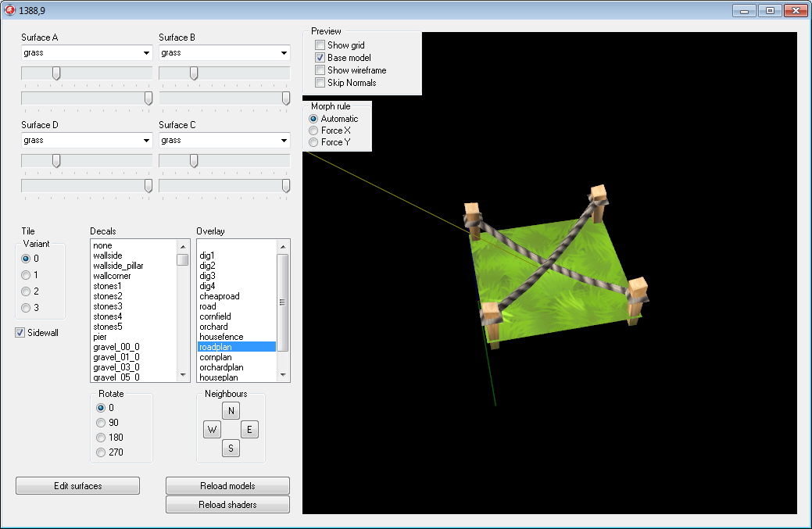Select 'stones5' decal

pos(134,327)
